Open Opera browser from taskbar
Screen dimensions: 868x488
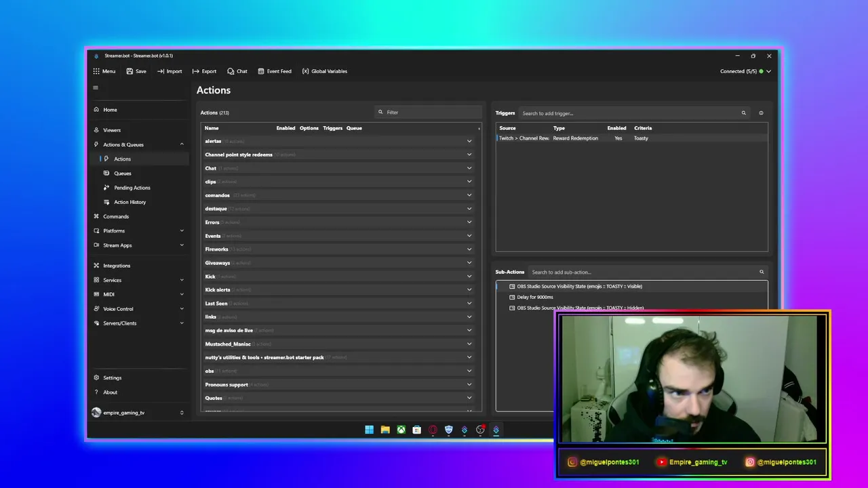coord(433,430)
